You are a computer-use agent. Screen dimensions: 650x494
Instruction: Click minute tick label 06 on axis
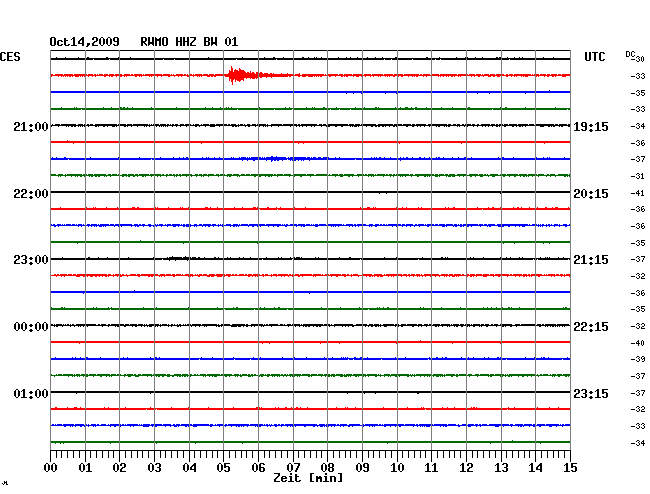258,468
